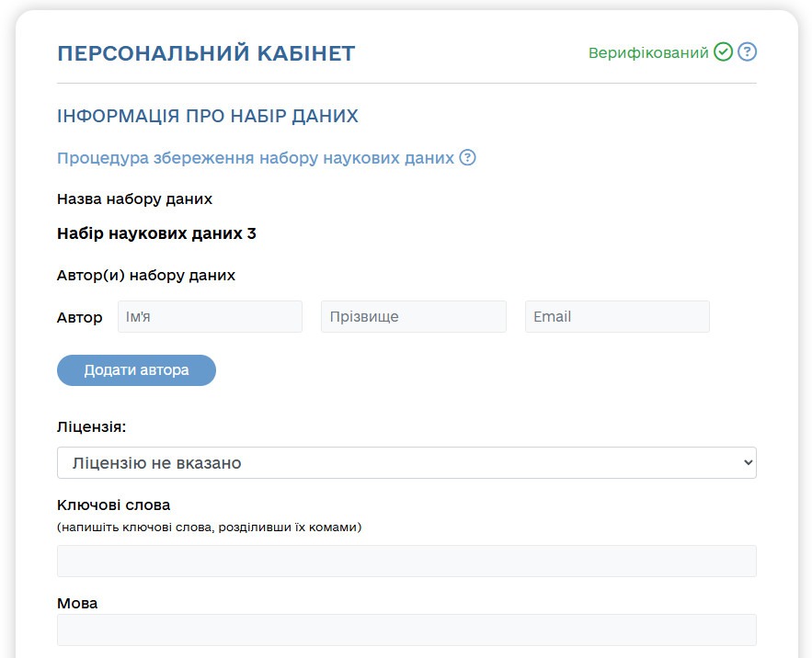Click the question mark beside Процедура збереження
The height and width of the screenshot is (658, 812).
[469, 158]
